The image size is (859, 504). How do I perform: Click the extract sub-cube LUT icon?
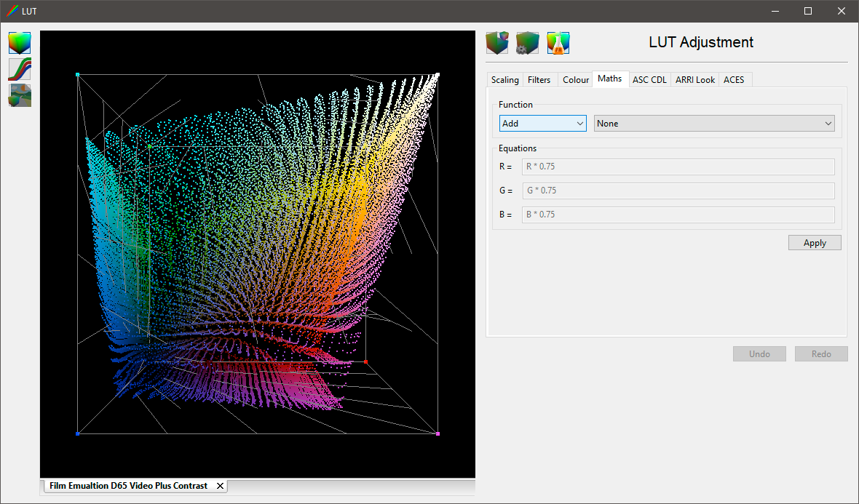(496, 43)
